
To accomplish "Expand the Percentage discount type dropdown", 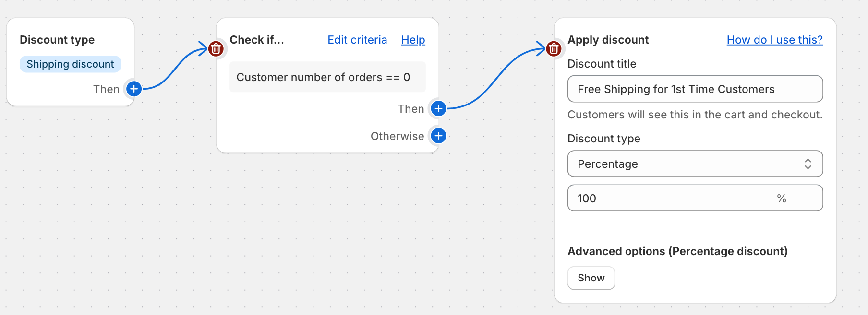I will [695, 164].
